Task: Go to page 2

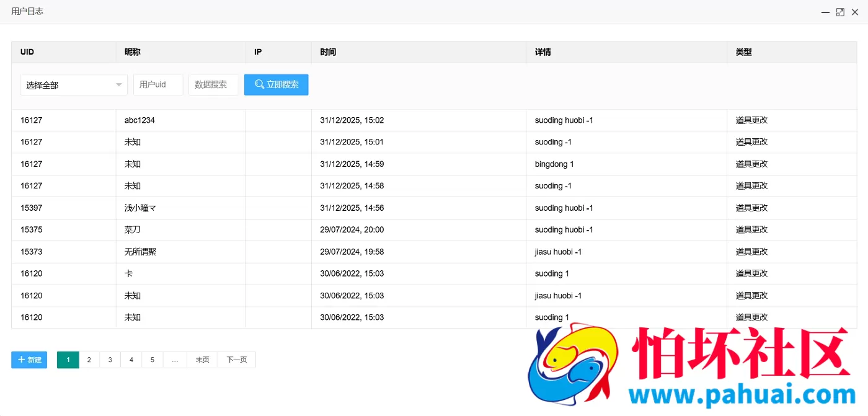Action: [89, 360]
